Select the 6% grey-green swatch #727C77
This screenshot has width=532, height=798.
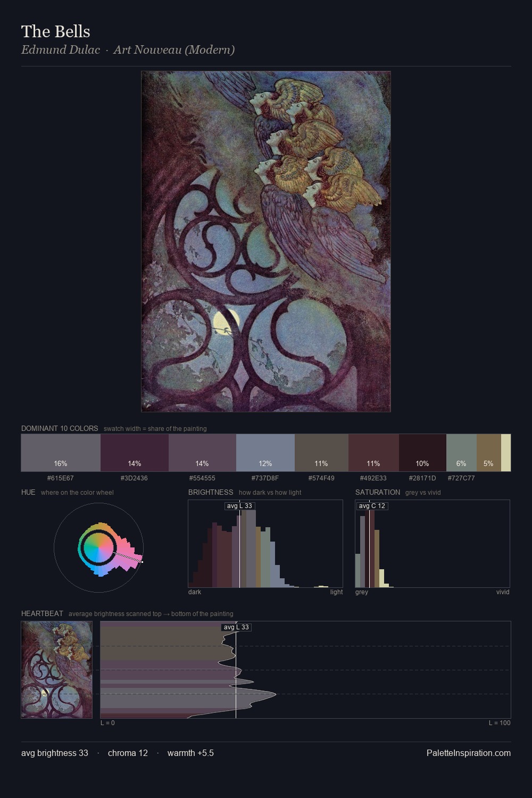(x=461, y=453)
